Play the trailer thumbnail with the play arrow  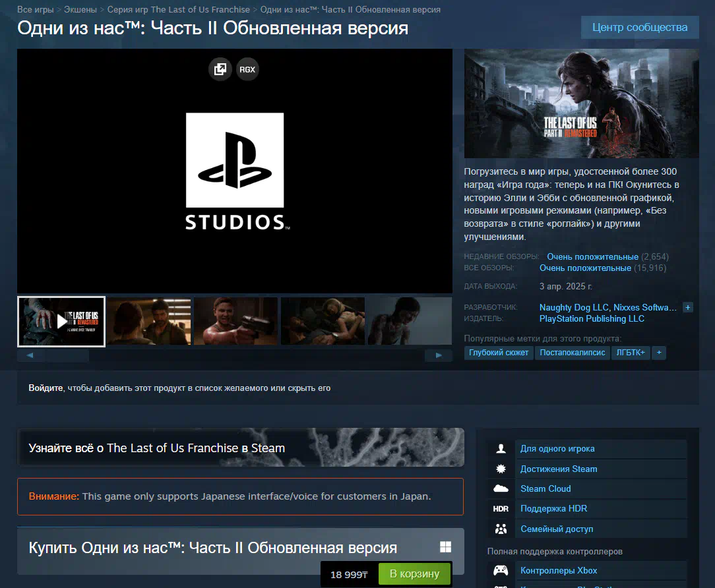coord(61,321)
